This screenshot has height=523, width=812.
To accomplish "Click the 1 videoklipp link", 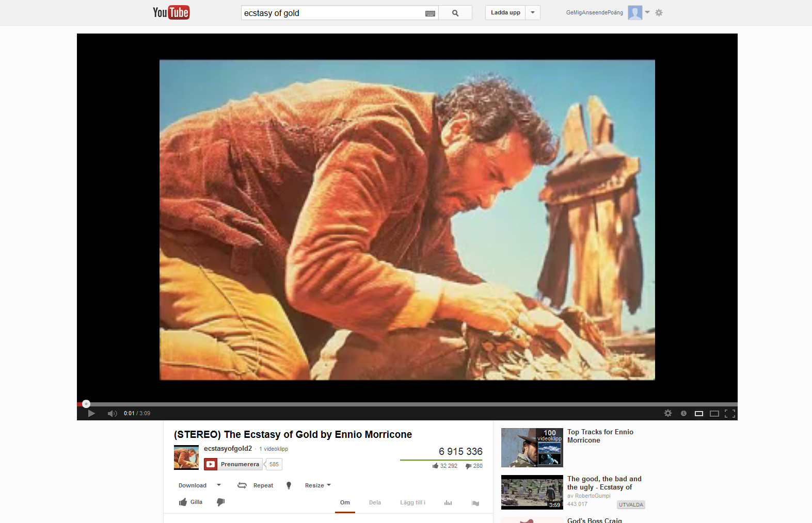I will tap(274, 449).
